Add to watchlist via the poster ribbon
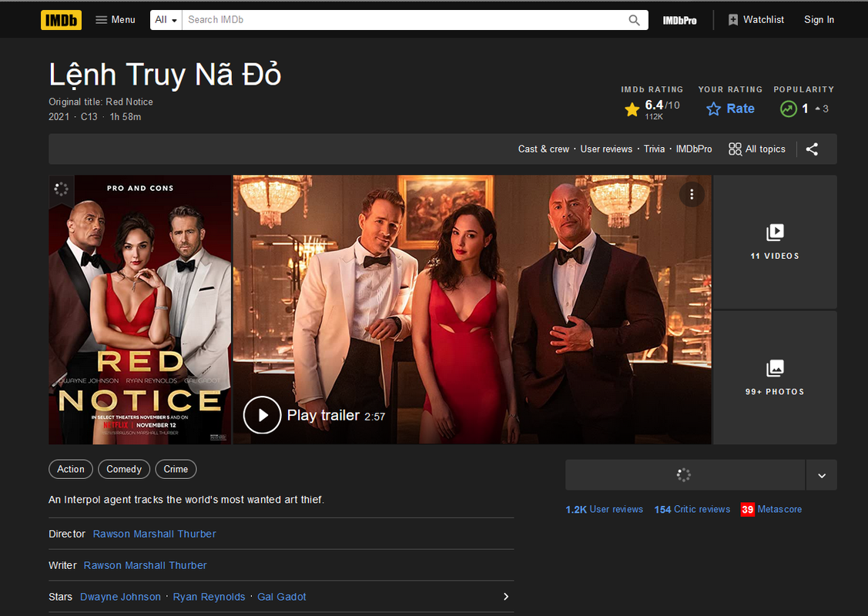 (x=61, y=189)
